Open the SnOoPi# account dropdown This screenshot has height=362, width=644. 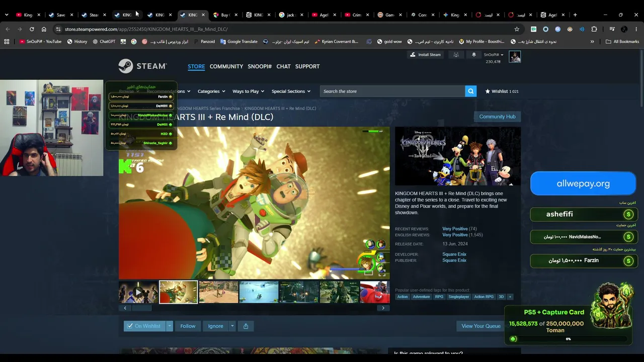pyautogui.click(x=494, y=55)
